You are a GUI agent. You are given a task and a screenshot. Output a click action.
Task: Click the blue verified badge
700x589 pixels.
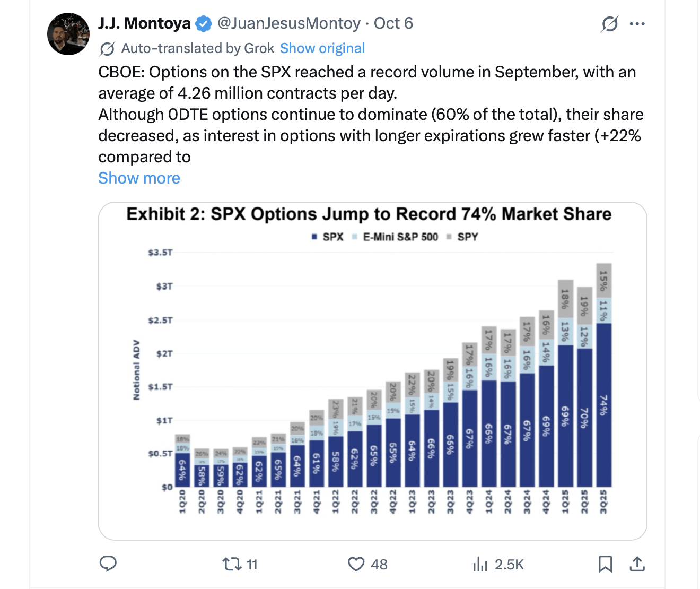(x=204, y=24)
